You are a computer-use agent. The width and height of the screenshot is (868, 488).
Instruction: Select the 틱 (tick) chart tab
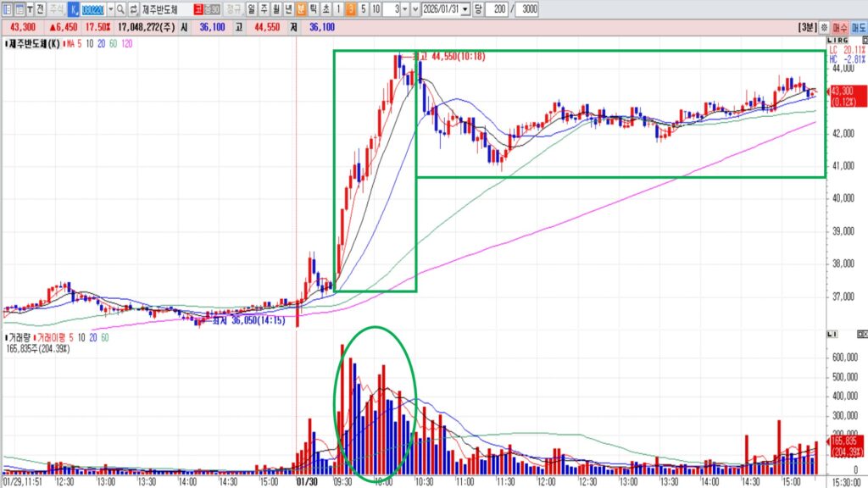coord(313,8)
